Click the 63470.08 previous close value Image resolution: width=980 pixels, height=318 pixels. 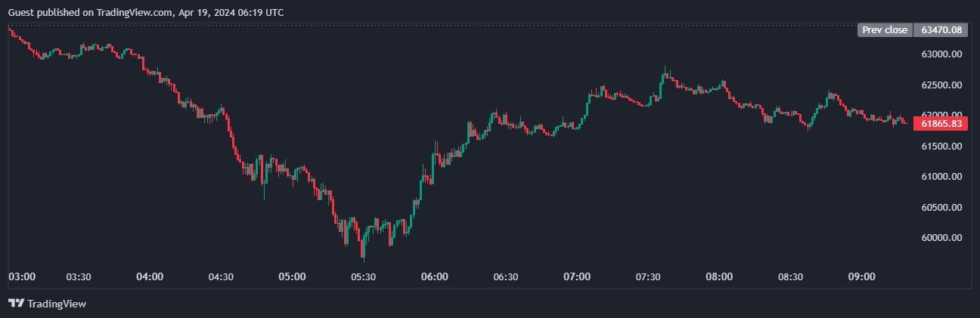[941, 30]
